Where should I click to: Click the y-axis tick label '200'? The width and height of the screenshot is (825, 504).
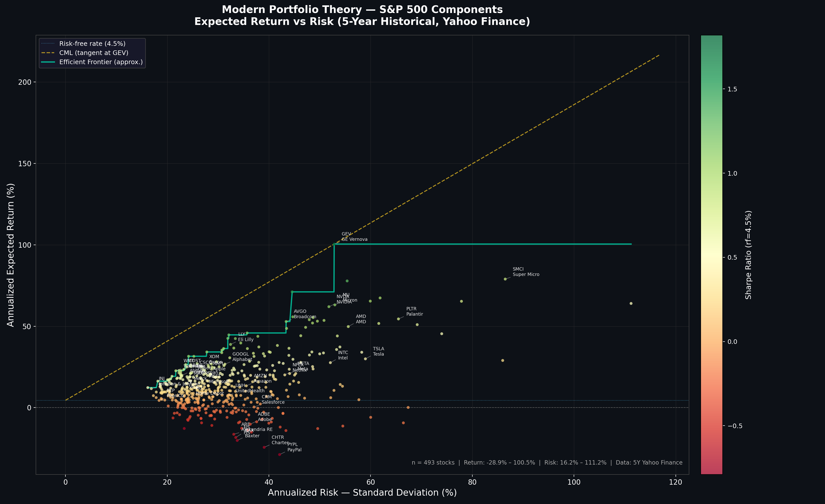[x=25, y=82]
